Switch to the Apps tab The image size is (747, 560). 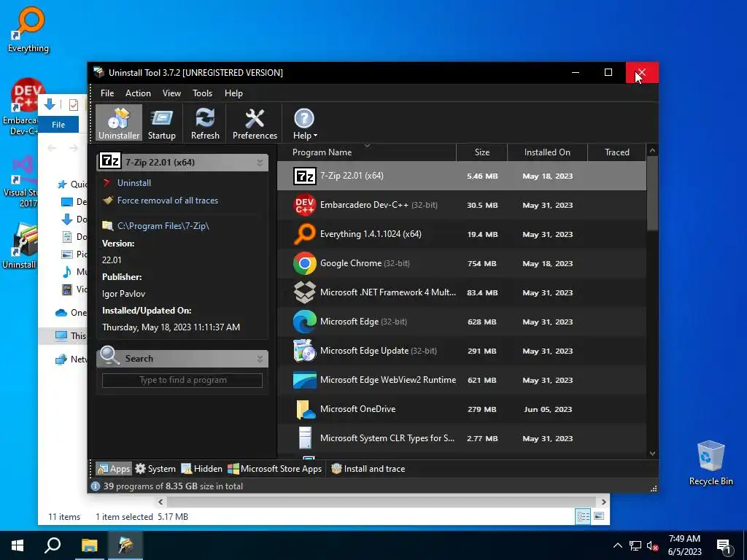113,469
